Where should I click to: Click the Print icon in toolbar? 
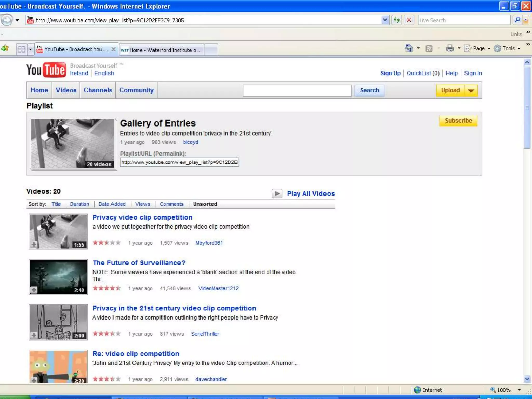(450, 48)
